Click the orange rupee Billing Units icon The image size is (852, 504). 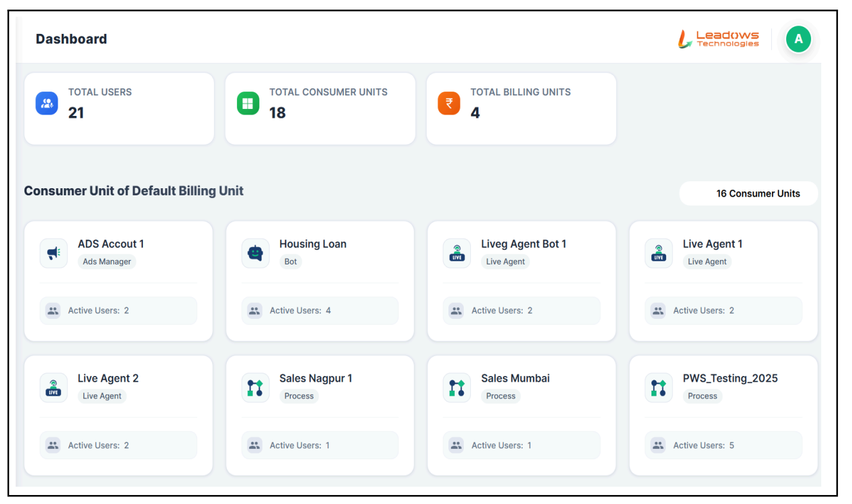click(449, 103)
